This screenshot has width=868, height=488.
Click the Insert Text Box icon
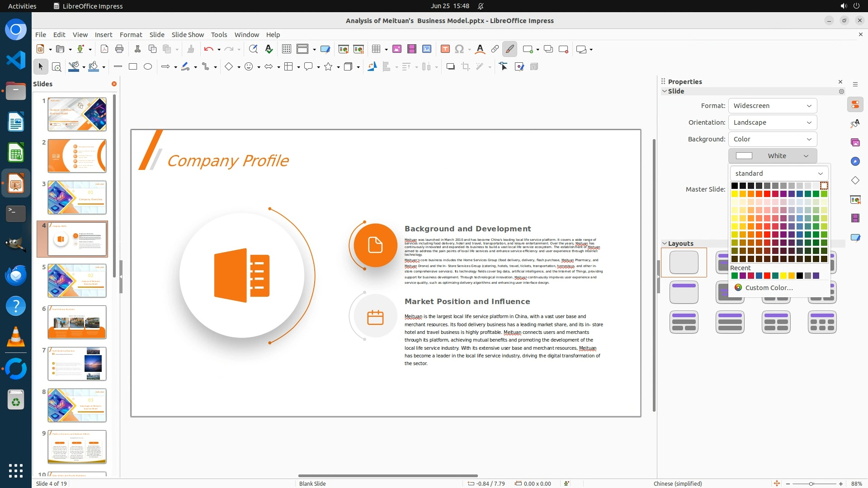point(445,49)
